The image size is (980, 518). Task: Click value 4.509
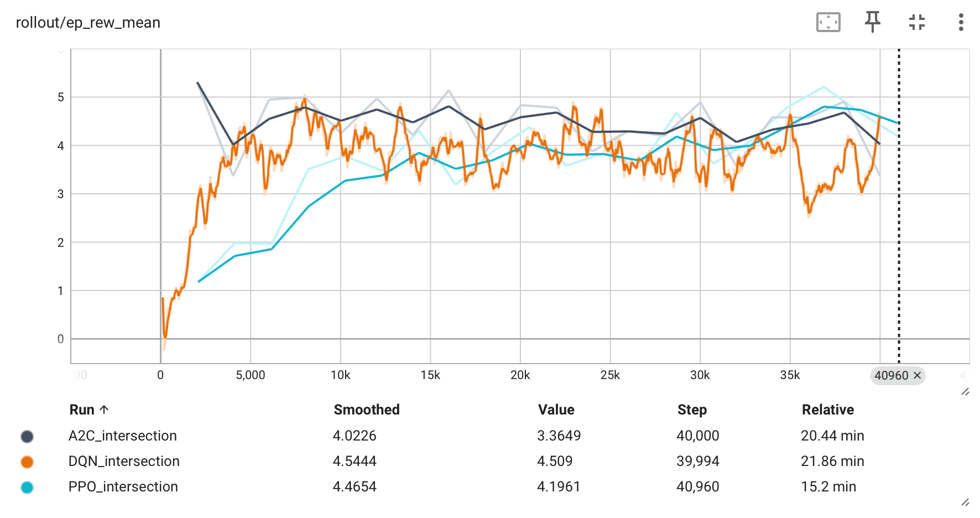pyautogui.click(x=555, y=461)
